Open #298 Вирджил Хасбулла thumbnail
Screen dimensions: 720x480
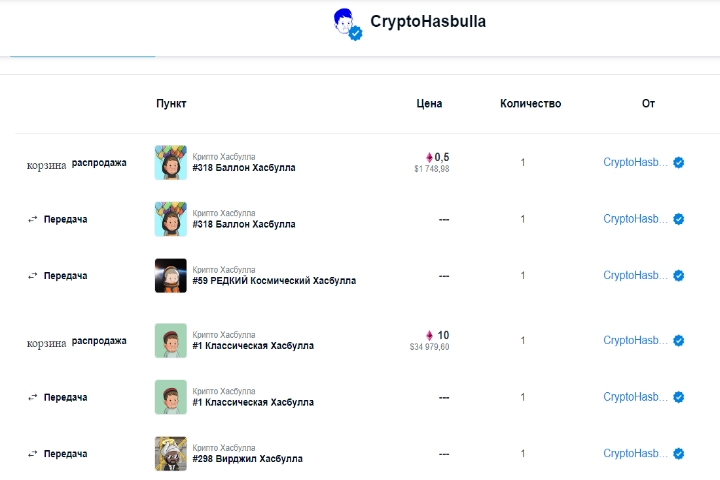171,453
